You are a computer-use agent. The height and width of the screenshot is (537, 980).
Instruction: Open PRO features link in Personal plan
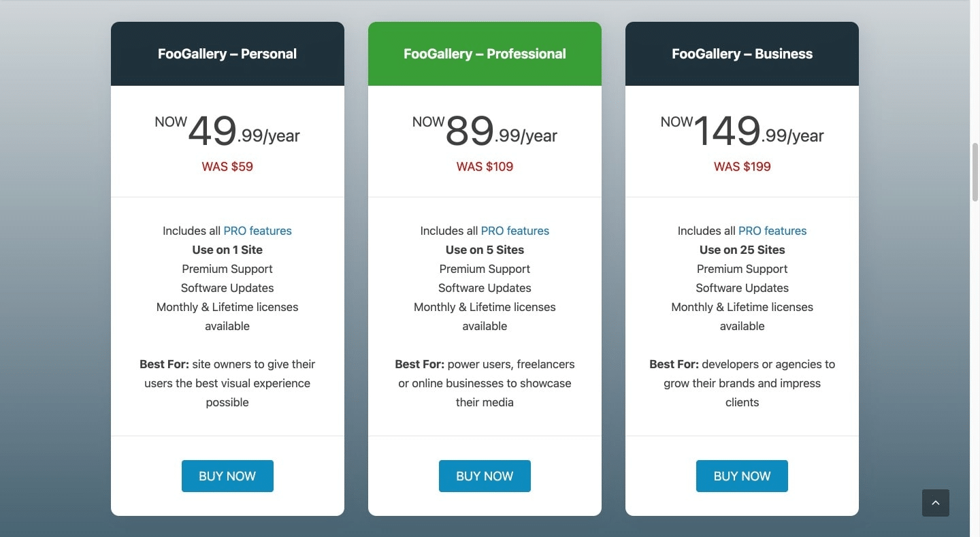pos(257,231)
